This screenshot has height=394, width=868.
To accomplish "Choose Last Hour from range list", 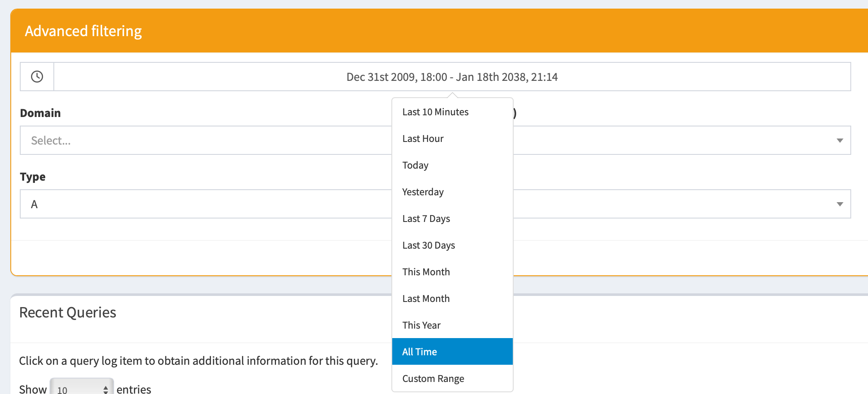I will point(423,139).
